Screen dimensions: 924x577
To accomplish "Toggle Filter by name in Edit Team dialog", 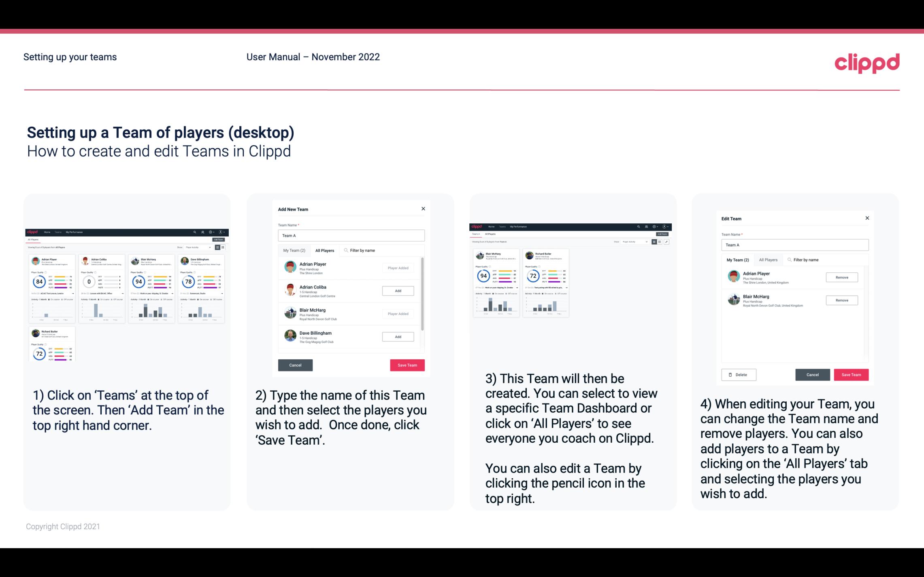I will [x=806, y=260].
